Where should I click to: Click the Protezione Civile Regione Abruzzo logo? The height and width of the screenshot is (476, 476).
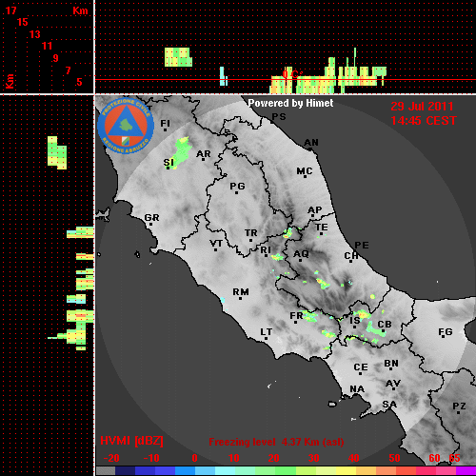point(126,126)
